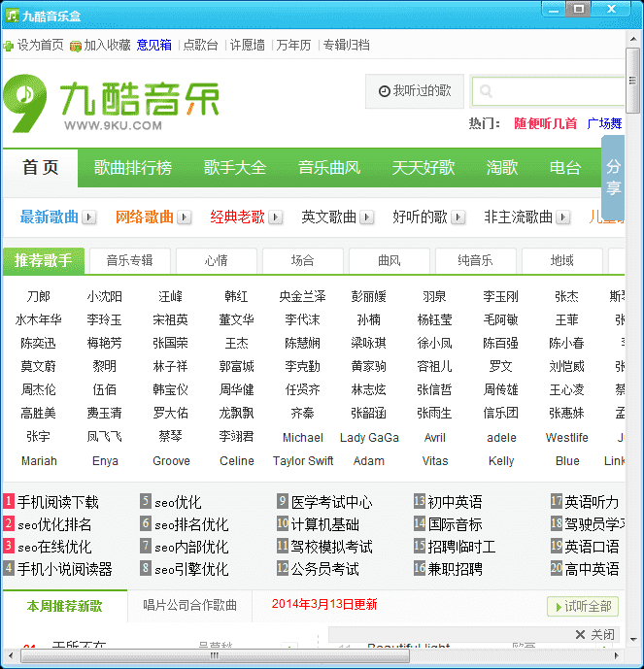Select the 推荐歌手 tab

click(x=44, y=260)
